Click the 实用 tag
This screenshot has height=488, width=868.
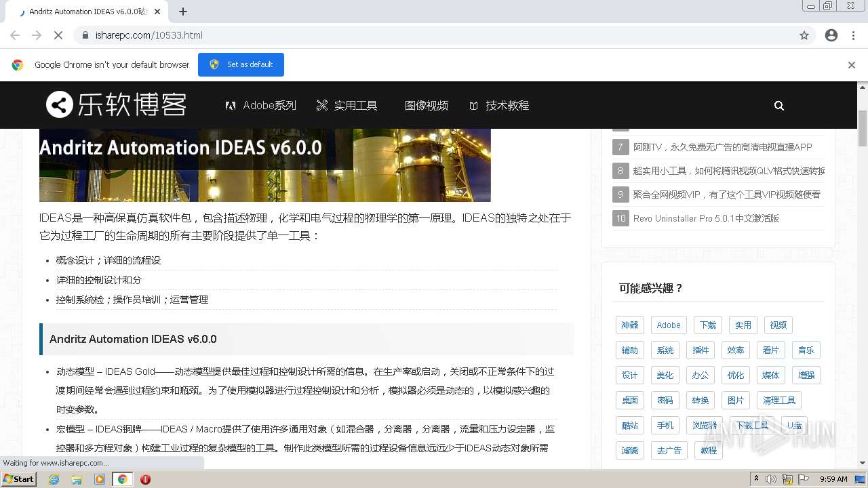[743, 325]
